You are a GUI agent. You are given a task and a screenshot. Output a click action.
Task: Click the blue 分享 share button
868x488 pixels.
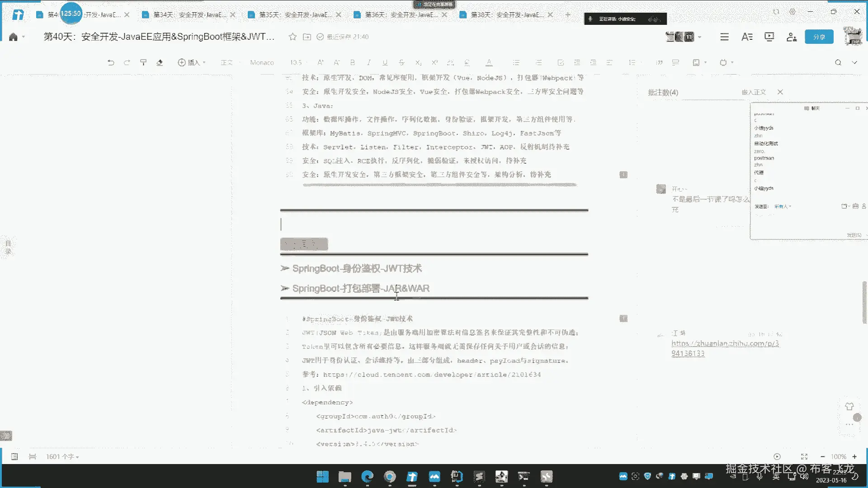coord(819,37)
